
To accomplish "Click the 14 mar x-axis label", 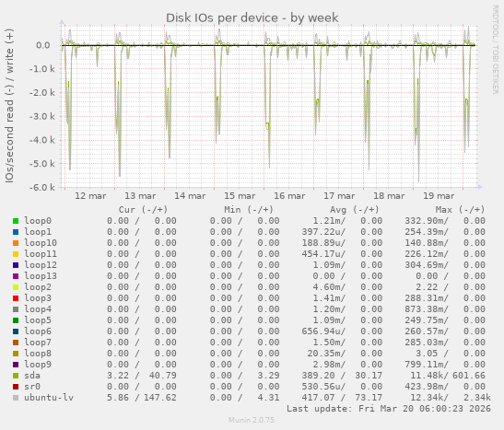I will [190, 196].
